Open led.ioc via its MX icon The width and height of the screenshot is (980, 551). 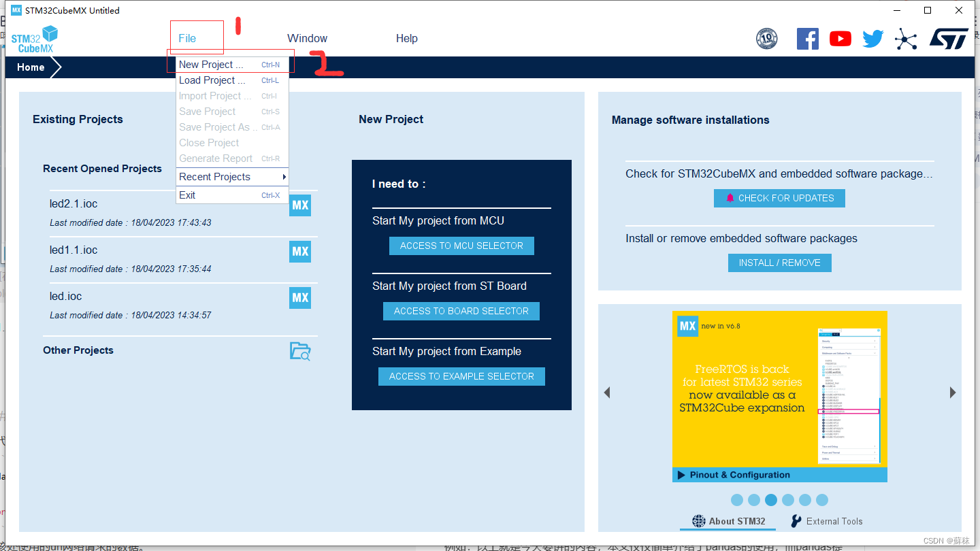pos(300,298)
